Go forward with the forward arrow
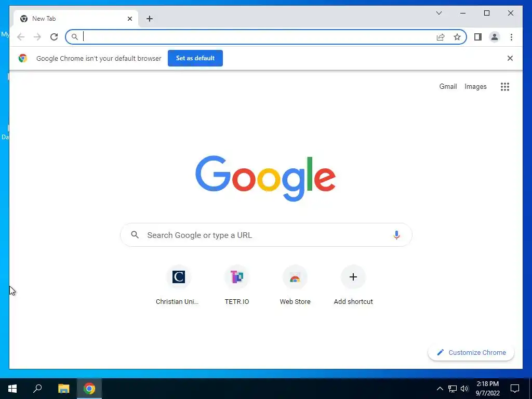 click(37, 37)
